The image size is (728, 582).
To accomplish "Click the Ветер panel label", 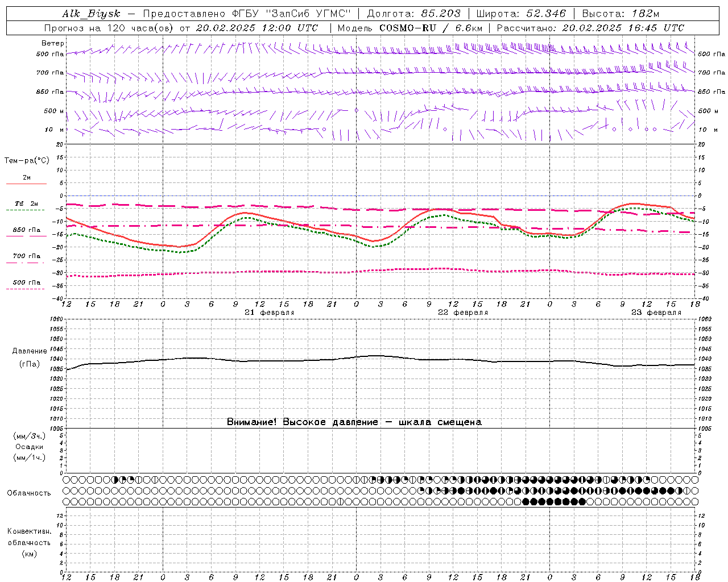I will 53,43.
